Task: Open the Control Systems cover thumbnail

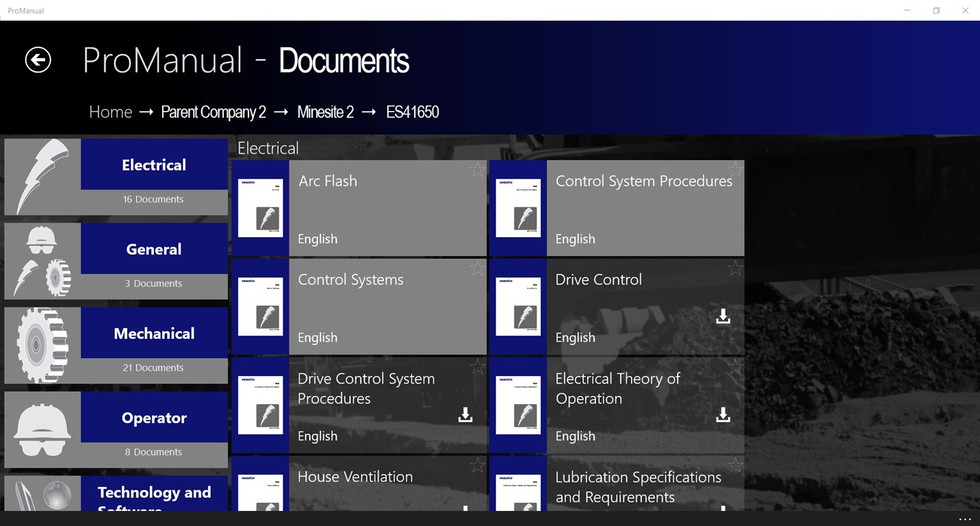Action: click(260, 307)
